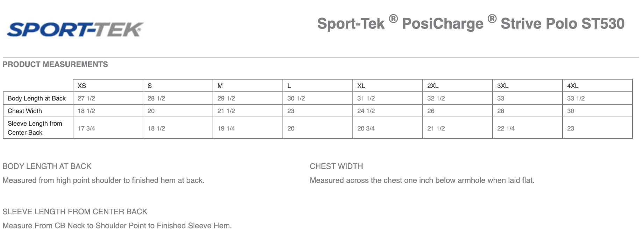Click the Sleeve Length from Center Back row label
644x245 pixels.
35,128
